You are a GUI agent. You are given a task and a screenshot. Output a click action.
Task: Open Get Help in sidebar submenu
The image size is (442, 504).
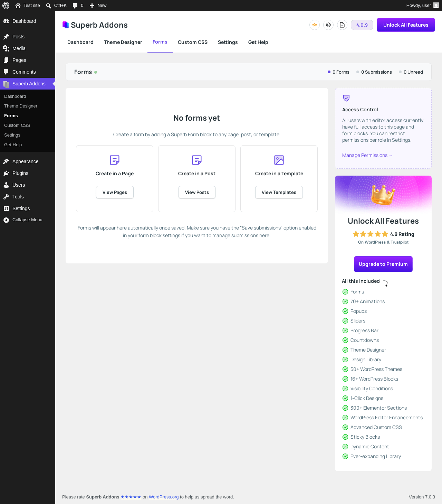pos(28,145)
